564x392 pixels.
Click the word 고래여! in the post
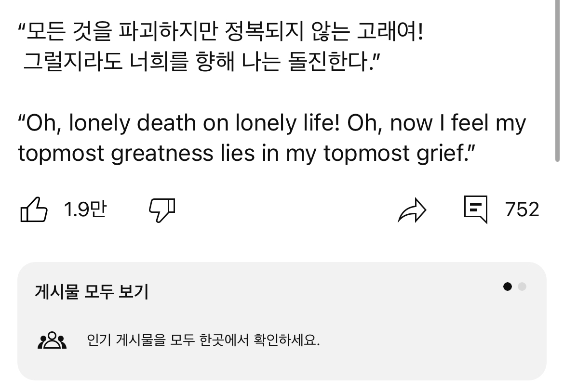point(389,33)
